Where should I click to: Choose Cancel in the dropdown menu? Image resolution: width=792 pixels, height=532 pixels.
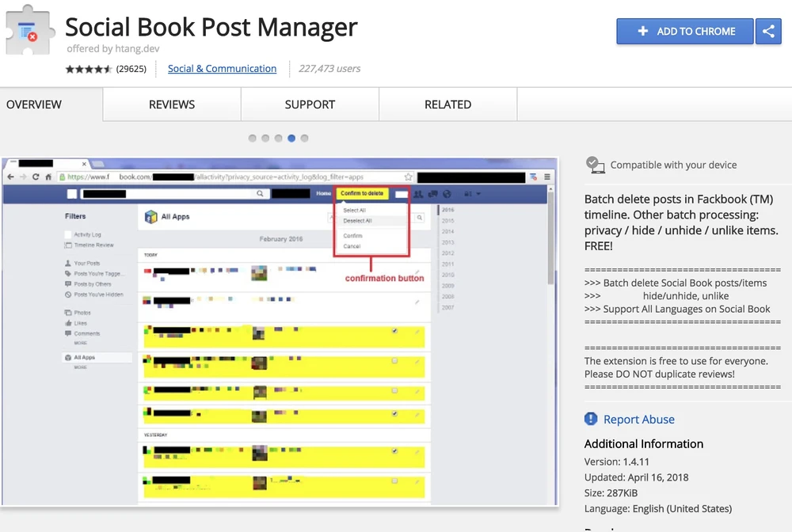coord(352,246)
